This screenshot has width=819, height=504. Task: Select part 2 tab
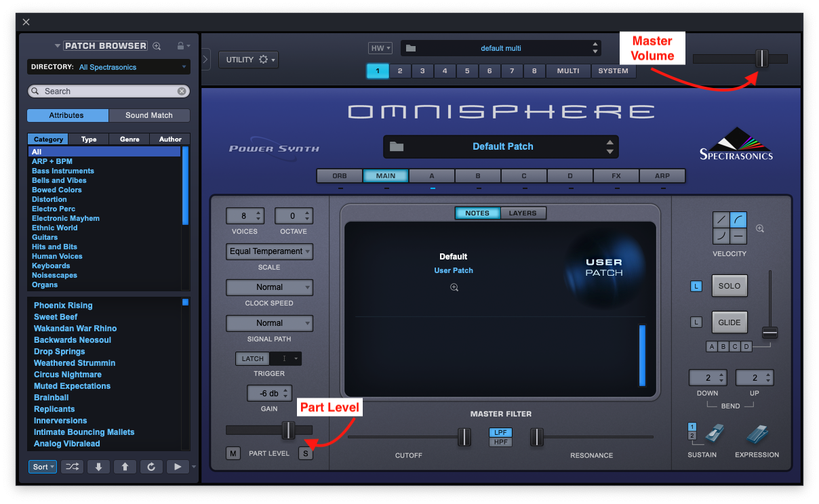point(400,71)
